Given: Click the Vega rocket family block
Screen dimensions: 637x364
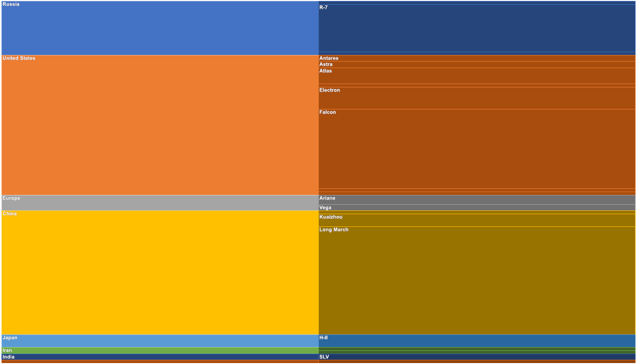Looking at the screenshot, I should [x=477, y=208].
